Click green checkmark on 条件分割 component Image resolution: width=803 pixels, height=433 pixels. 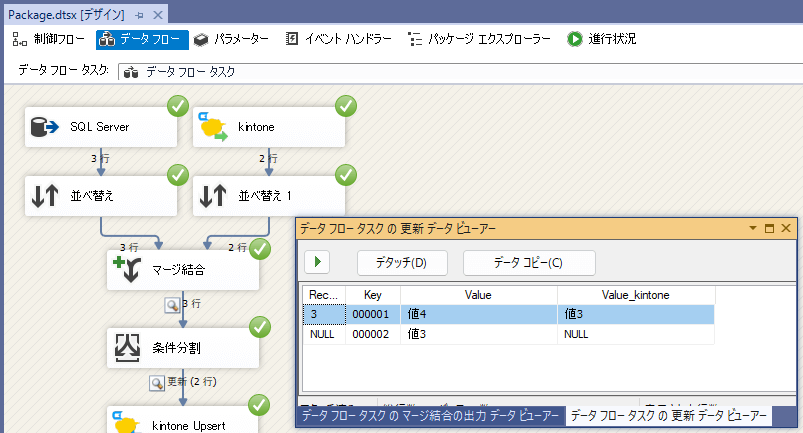pyautogui.click(x=260, y=327)
